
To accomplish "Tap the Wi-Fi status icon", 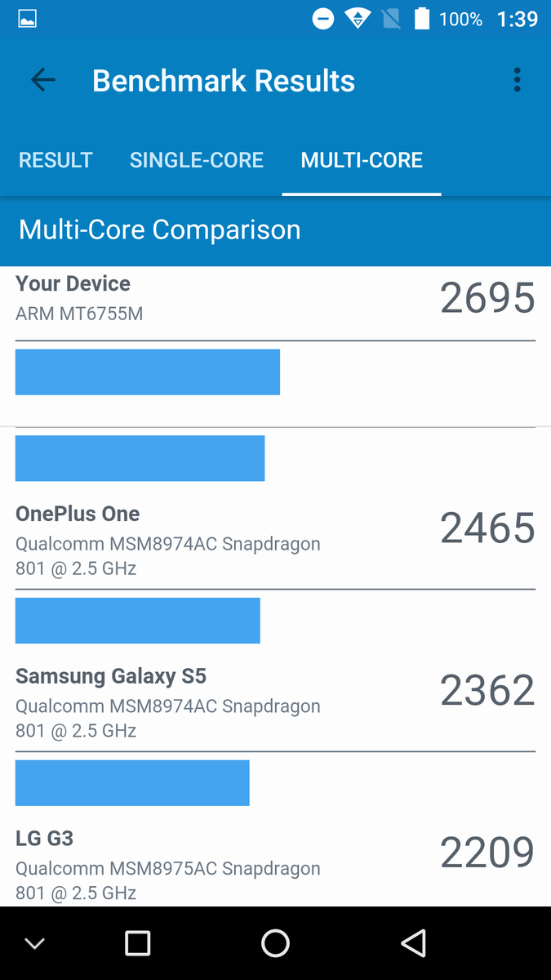I will (x=358, y=19).
